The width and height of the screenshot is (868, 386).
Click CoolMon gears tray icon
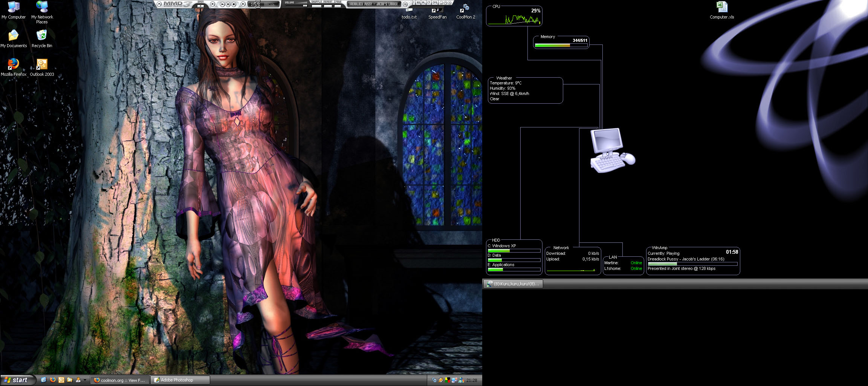pyautogui.click(x=434, y=380)
